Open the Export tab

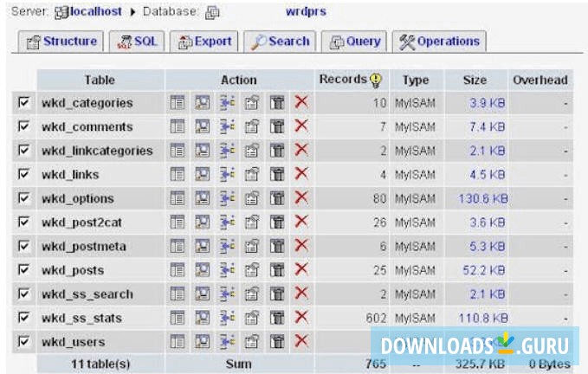click(204, 42)
